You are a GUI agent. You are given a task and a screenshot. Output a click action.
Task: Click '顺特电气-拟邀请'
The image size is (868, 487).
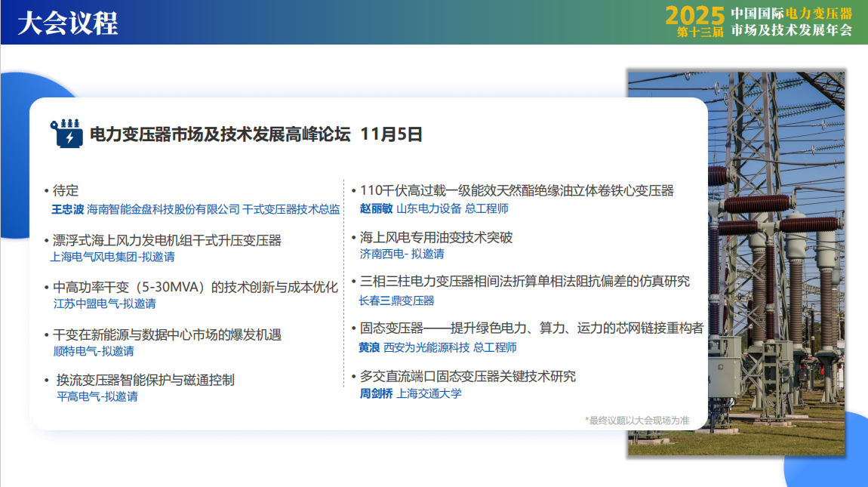(x=94, y=351)
